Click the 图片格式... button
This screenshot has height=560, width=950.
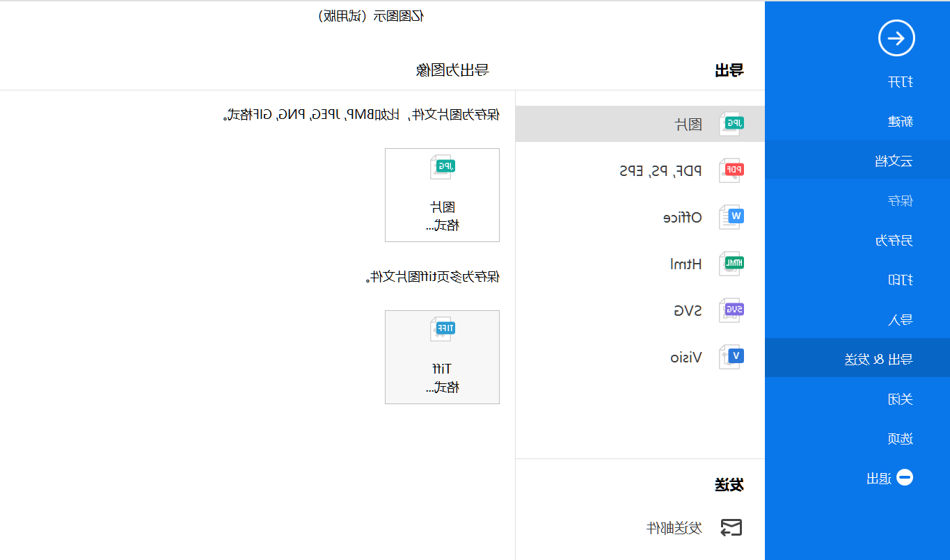click(442, 195)
